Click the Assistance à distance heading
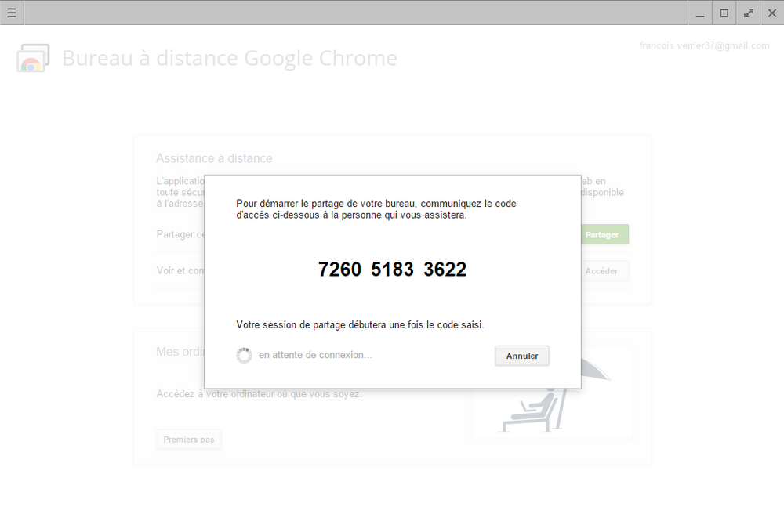This screenshot has width=784, height=532. (214, 158)
